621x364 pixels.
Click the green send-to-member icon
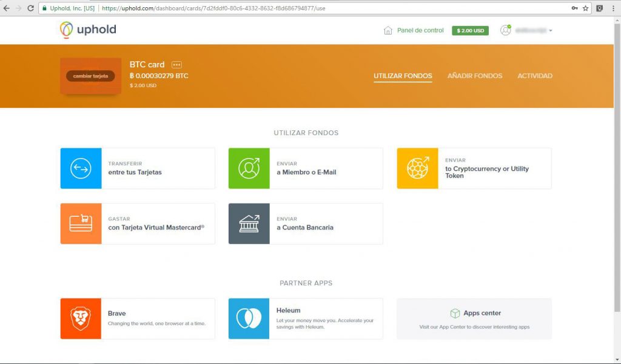[x=249, y=168]
